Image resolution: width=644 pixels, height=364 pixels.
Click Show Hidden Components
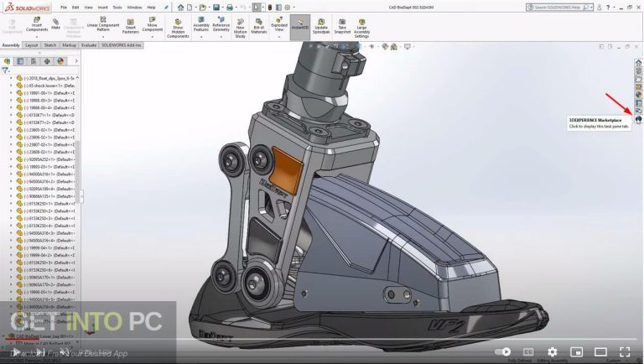pos(178,29)
